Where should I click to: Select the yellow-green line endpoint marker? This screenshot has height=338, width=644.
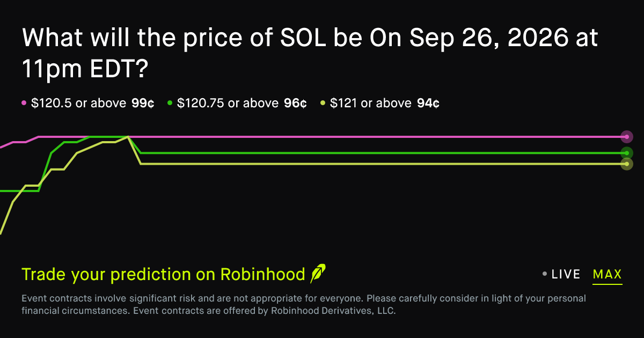pos(626,164)
